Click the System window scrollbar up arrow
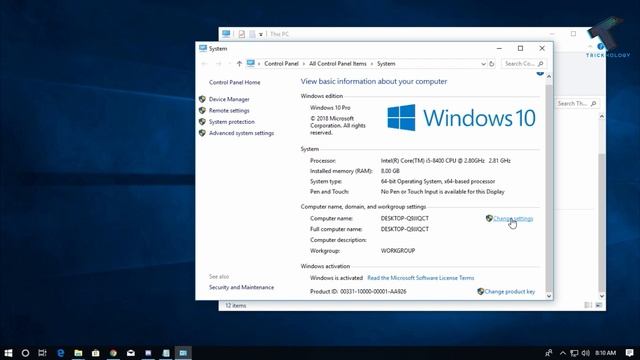This screenshot has width=640, height=360. click(x=549, y=76)
